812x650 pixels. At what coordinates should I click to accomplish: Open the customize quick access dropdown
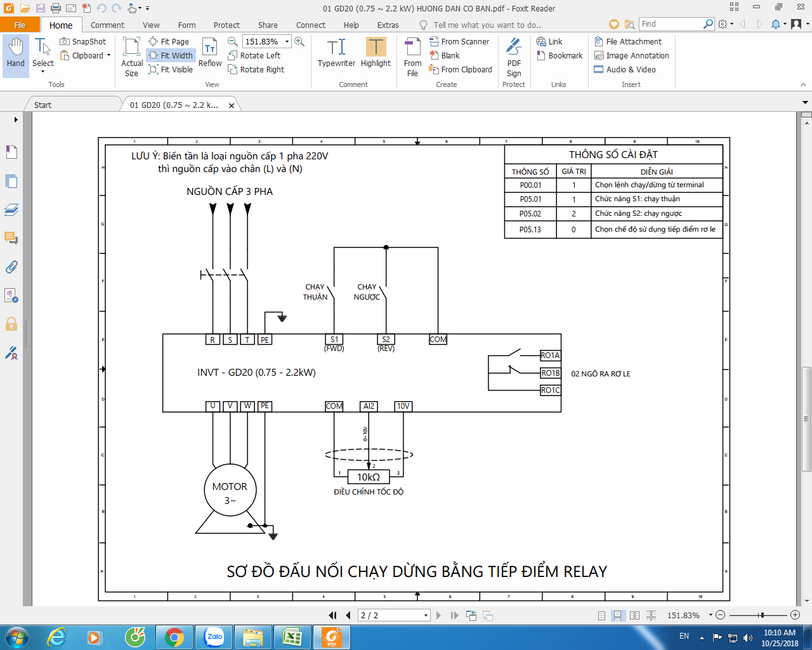tap(148, 8)
